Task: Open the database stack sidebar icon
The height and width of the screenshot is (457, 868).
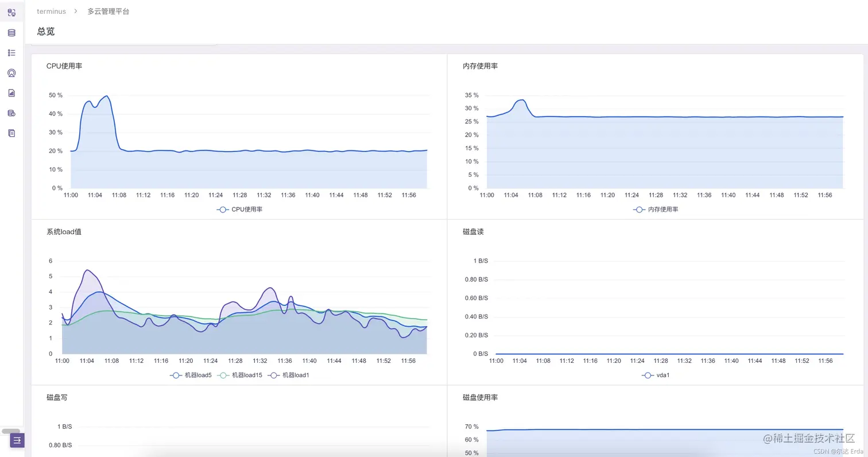Action: point(11,33)
